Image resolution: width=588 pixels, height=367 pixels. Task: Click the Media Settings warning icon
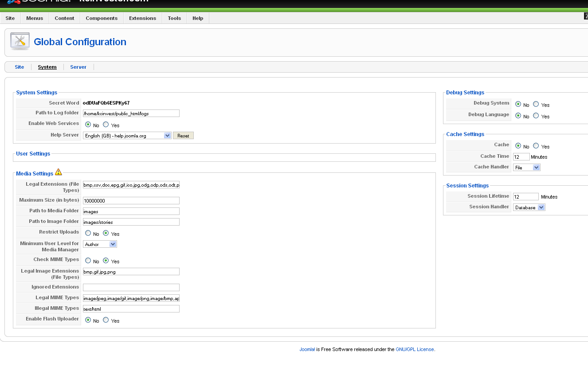click(59, 172)
